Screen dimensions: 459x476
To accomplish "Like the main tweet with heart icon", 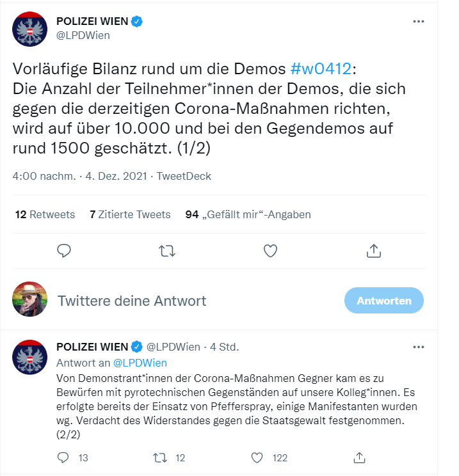I will coord(270,251).
